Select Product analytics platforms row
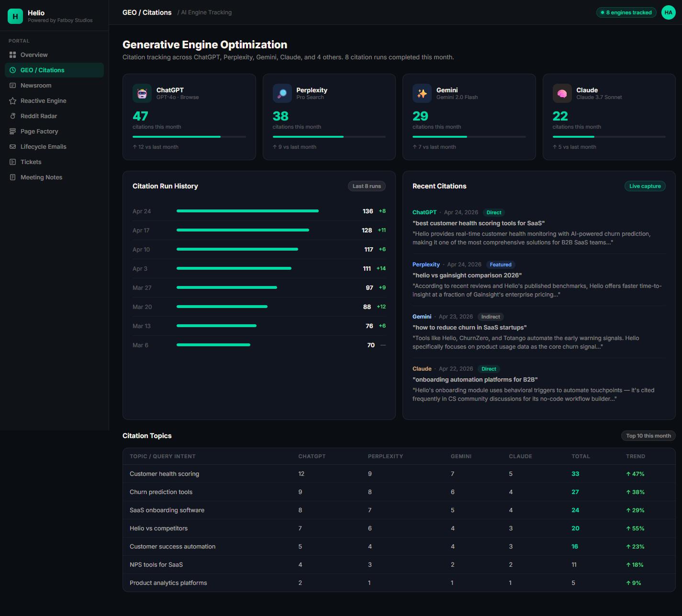Screen dimensions: 682x616 (x=399, y=583)
